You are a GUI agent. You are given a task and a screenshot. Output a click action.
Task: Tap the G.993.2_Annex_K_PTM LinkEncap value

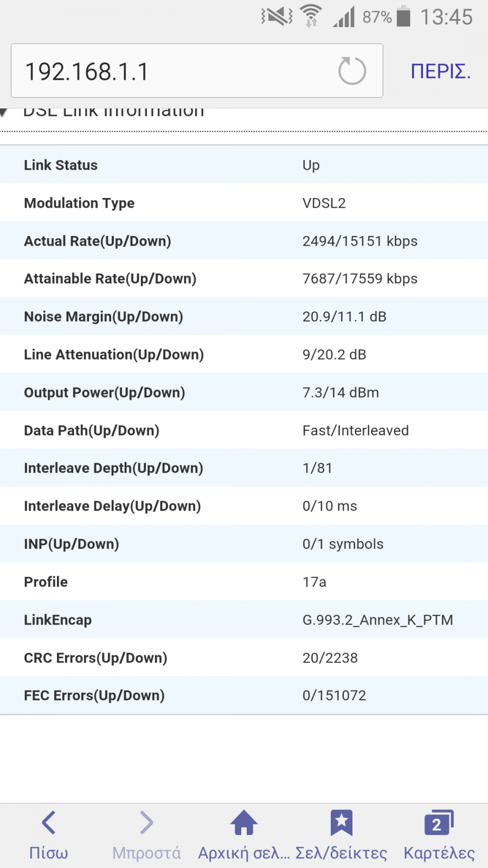pos(377,620)
